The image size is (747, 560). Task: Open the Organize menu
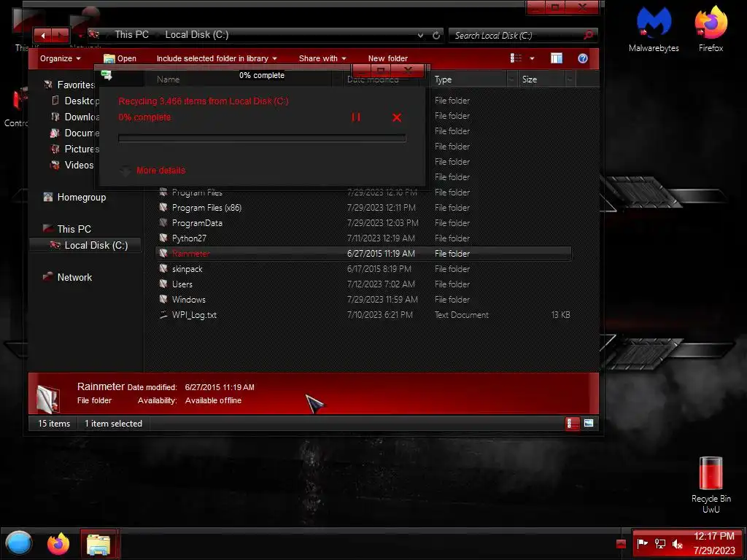pyautogui.click(x=60, y=58)
